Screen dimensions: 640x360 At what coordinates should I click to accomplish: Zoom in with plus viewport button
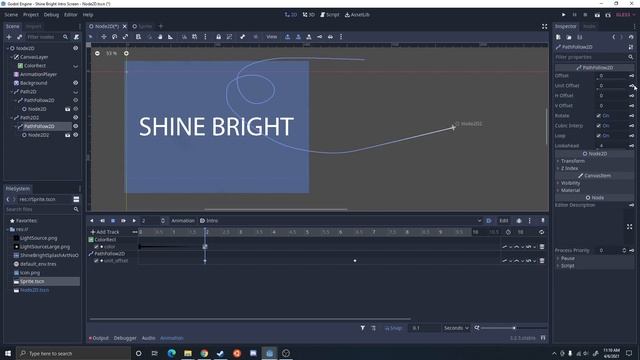point(126,53)
